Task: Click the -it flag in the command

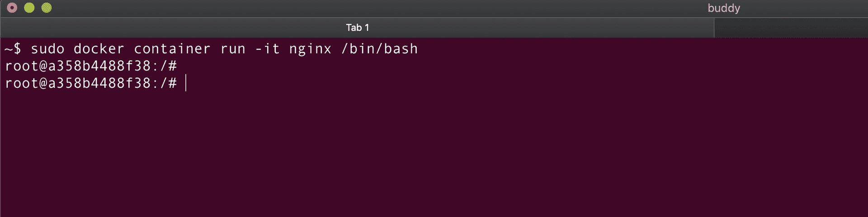Action: pos(267,49)
